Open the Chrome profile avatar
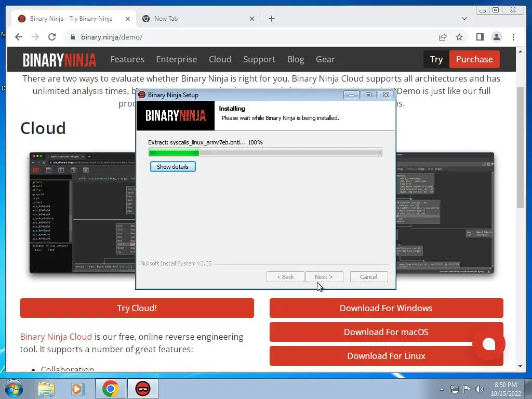 (497, 37)
